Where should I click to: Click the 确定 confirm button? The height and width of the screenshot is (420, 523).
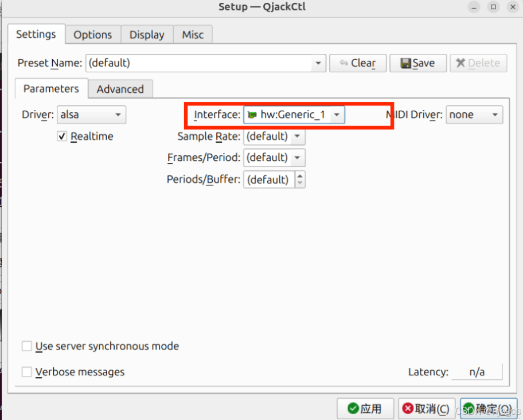(487, 409)
